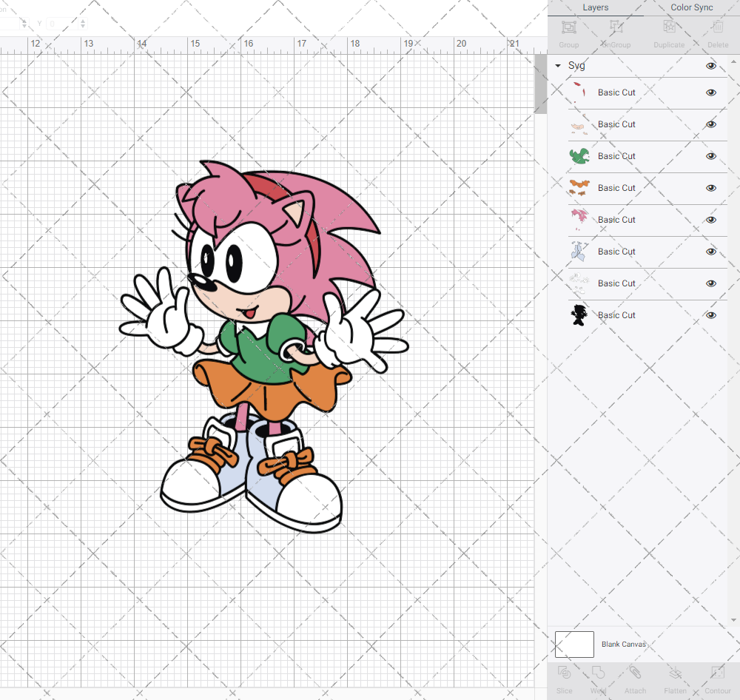Click the Layers panel scroll down arrow
The height and width of the screenshot is (700, 740).
733,620
